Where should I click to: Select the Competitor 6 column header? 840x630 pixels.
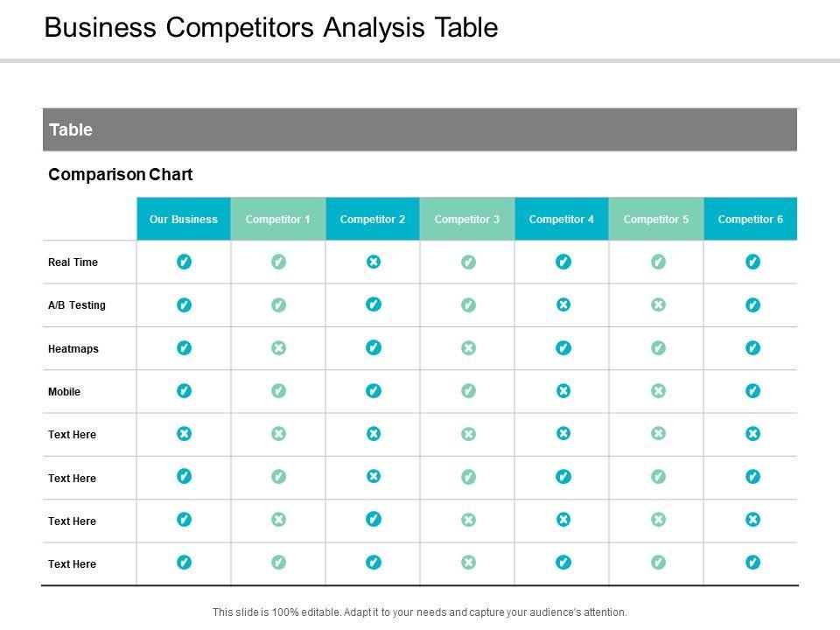(751, 220)
